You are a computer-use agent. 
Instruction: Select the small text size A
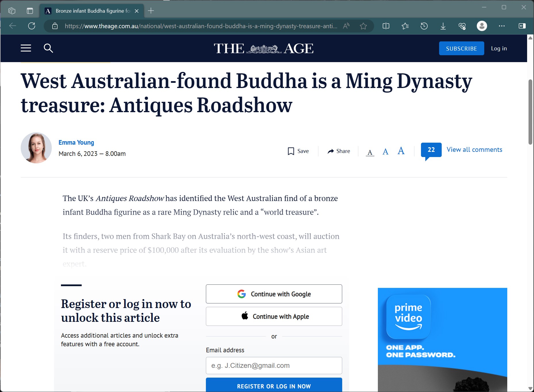(370, 152)
